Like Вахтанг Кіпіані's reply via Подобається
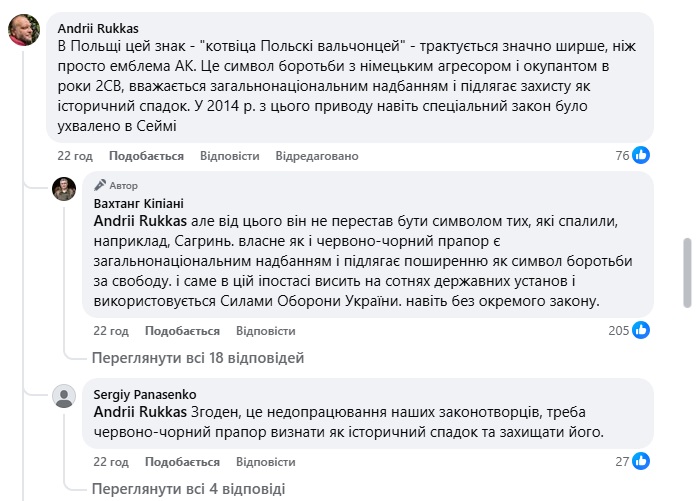 pos(182,331)
